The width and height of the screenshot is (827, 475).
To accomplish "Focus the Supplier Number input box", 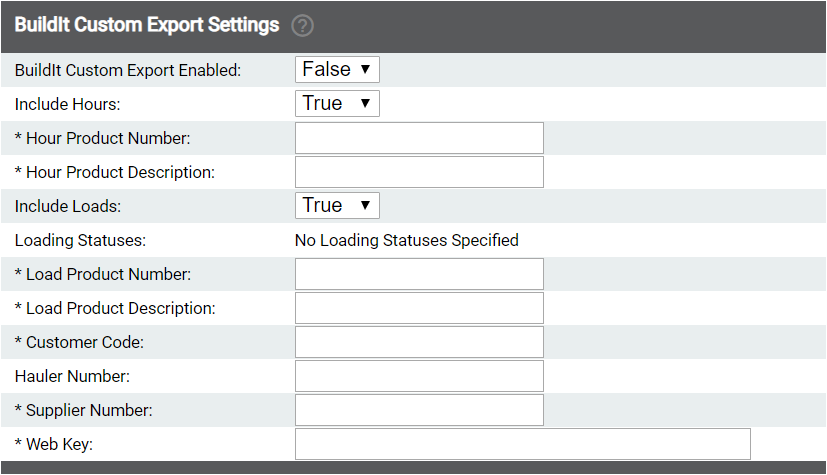I will [x=419, y=410].
